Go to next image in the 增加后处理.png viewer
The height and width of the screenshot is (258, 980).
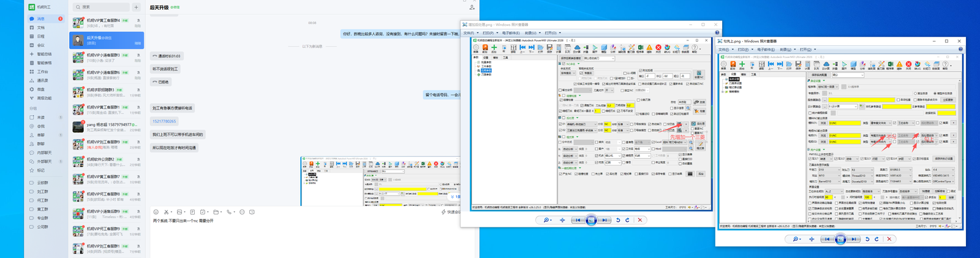point(605,220)
